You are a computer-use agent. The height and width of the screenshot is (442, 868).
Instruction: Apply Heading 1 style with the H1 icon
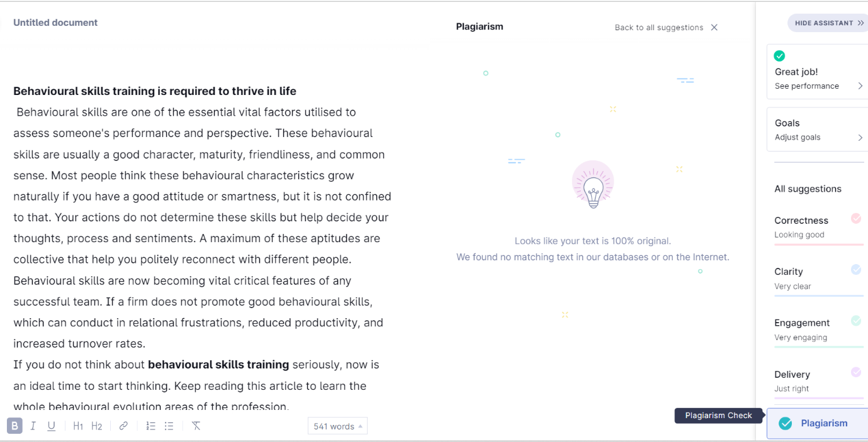point(78,426)
